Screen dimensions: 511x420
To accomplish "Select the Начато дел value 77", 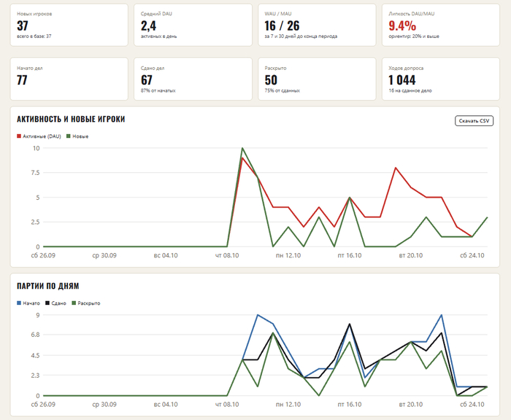I will (22, 80).
